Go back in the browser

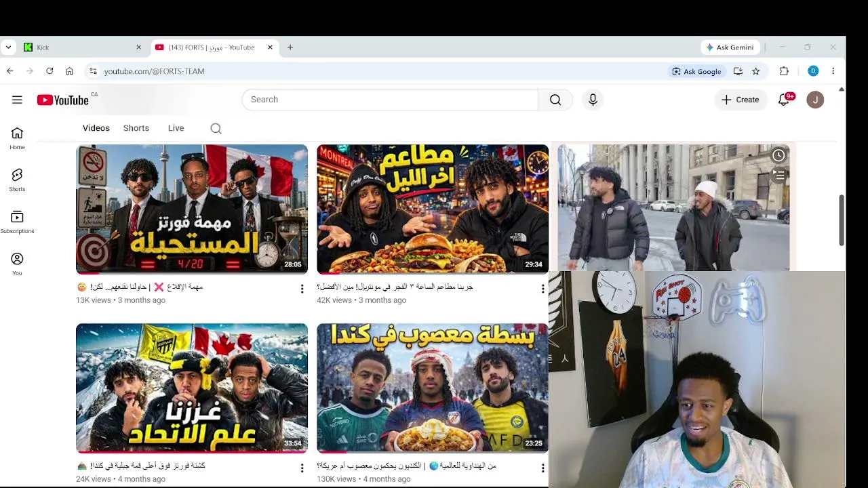pyautogui.click(x=9, y=71)
